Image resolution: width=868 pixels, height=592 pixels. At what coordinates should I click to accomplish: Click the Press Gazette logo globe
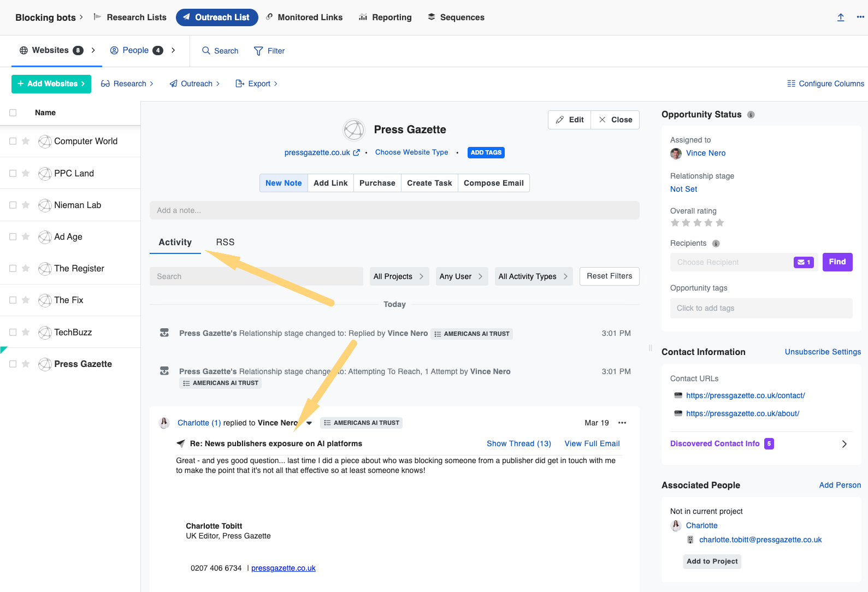[354, 130]
